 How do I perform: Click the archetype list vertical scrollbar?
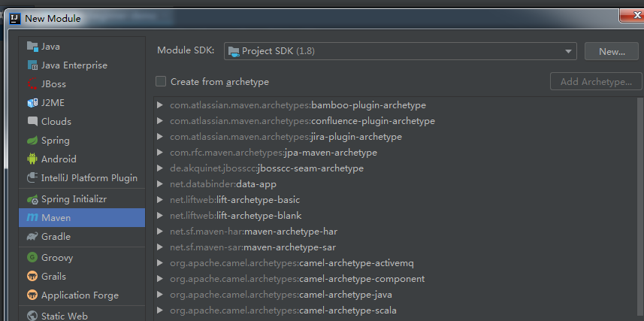point(641,205)
